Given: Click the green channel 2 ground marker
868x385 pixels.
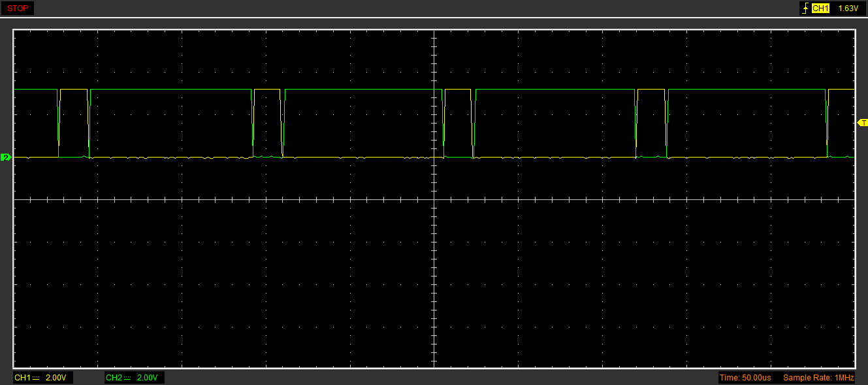Looking at the screenshot, I should point(6,158).
